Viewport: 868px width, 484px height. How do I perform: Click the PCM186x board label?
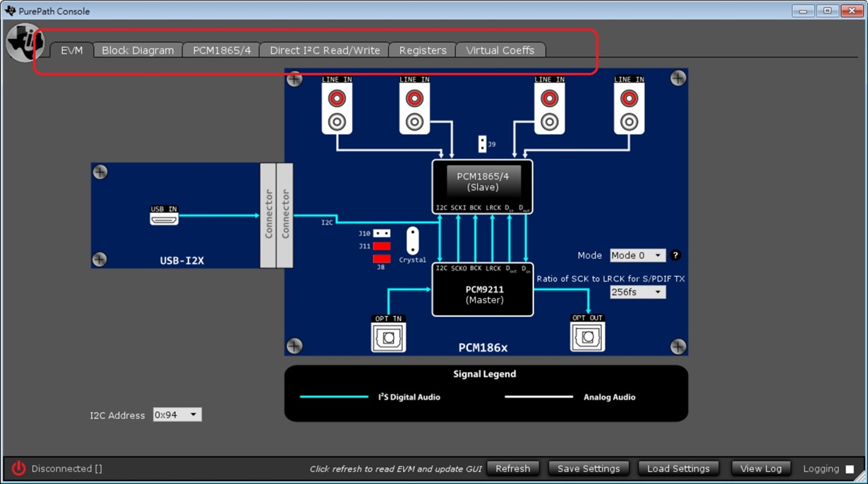[483, 347]
